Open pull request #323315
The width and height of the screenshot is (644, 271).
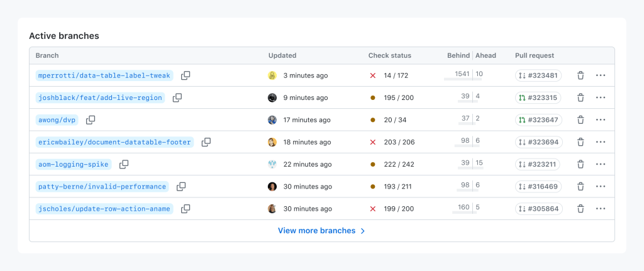tap(538, 98)
